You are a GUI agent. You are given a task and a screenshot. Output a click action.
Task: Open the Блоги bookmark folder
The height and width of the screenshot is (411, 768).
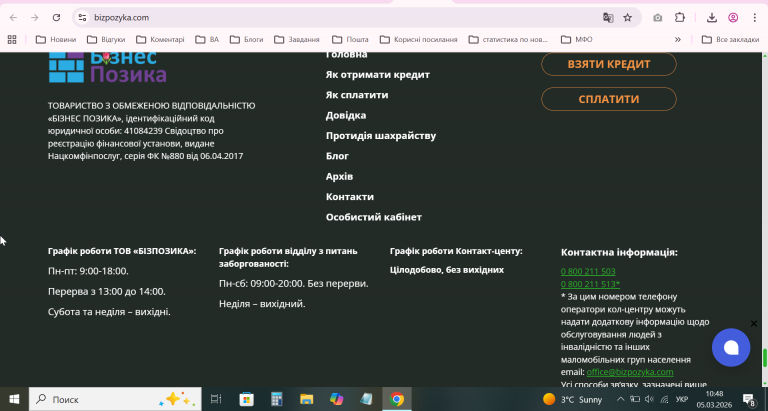coord(246,39)
